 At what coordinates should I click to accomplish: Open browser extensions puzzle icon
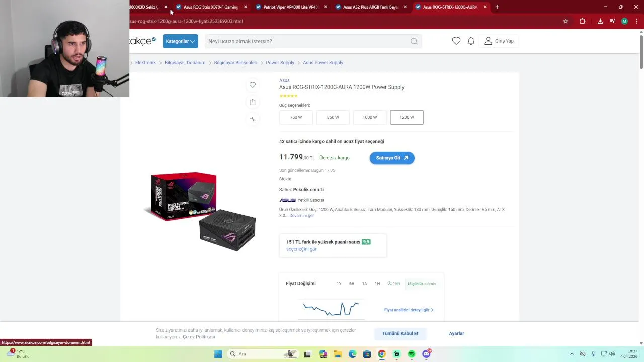(583, 21)
